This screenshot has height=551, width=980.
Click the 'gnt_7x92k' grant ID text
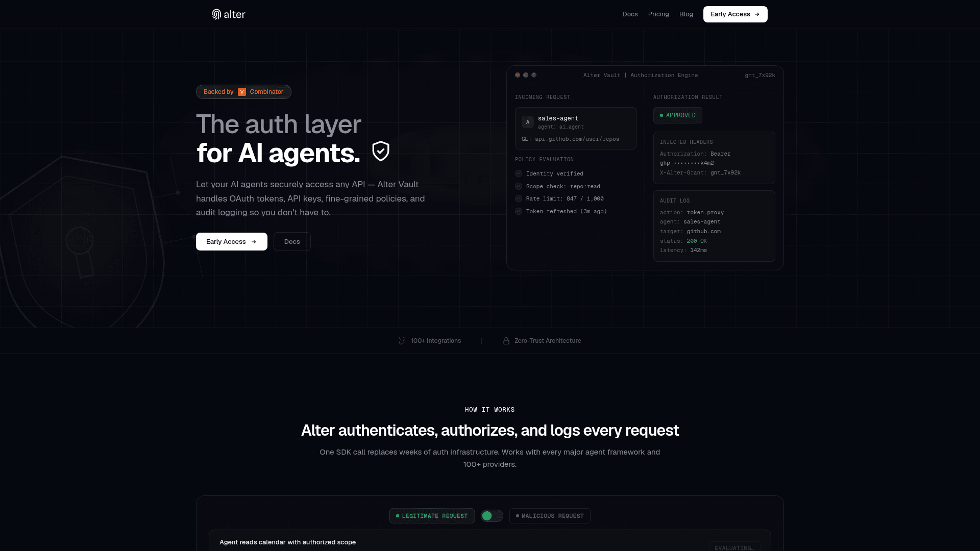click(x=759, y=75)
